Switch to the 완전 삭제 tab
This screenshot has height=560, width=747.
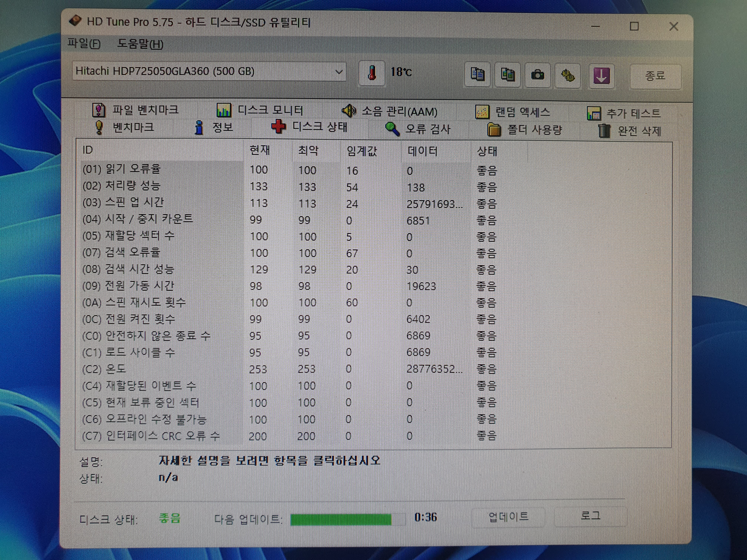[x=630, y=131]
